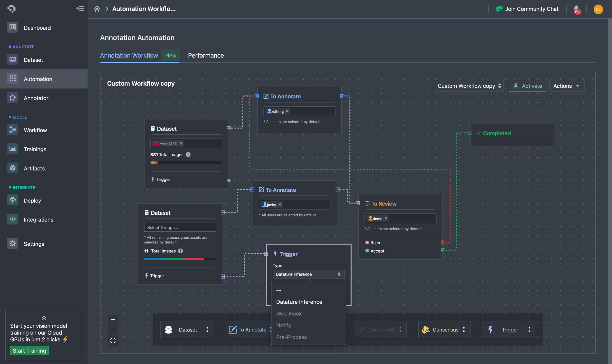The width and height of the screenshot is (612, 364).
Task: Click the fit-to-screen canvas icon
Action: pyautogui.click(x=113, y=340)
